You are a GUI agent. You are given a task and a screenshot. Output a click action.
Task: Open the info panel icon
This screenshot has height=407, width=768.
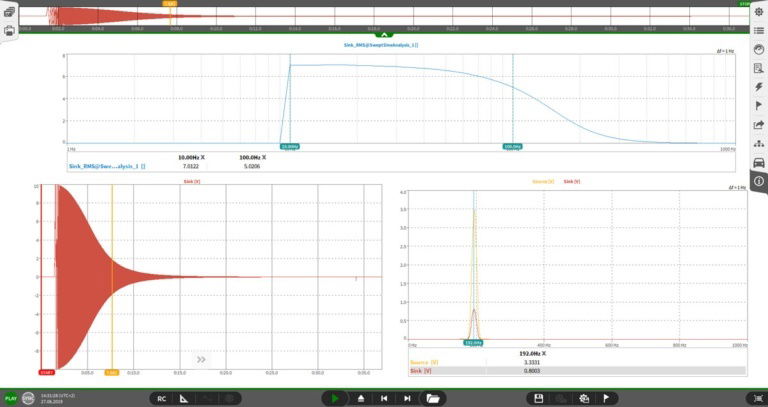tap(759, 181)
